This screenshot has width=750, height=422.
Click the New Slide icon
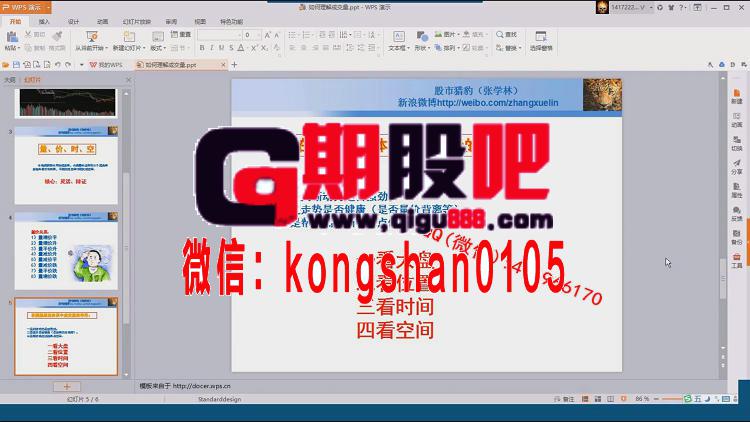click(129, 36)
